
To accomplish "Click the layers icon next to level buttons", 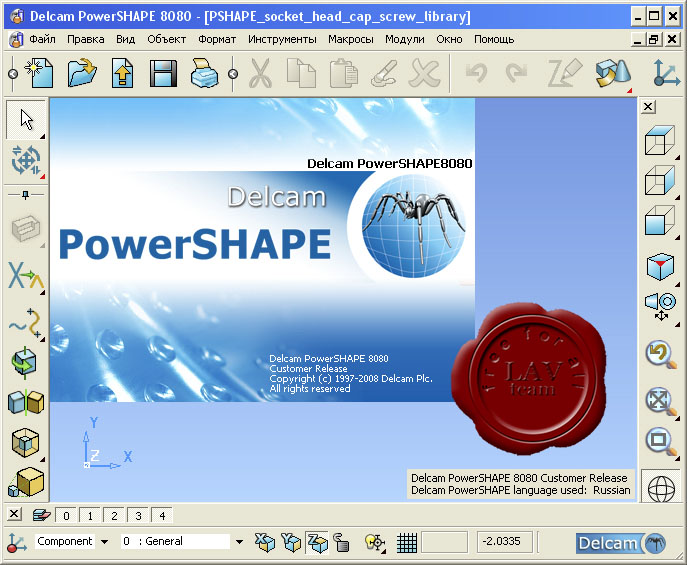I will 42,515.
